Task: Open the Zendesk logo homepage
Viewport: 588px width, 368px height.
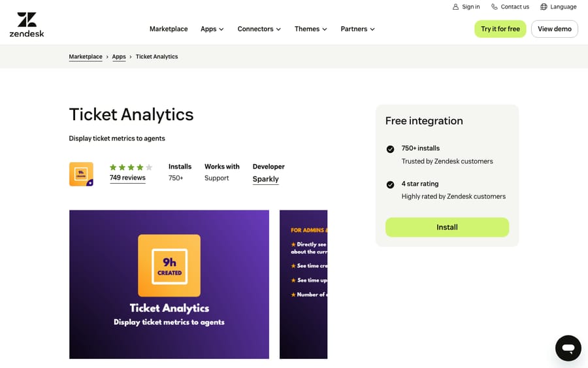Action: [27, 25]
